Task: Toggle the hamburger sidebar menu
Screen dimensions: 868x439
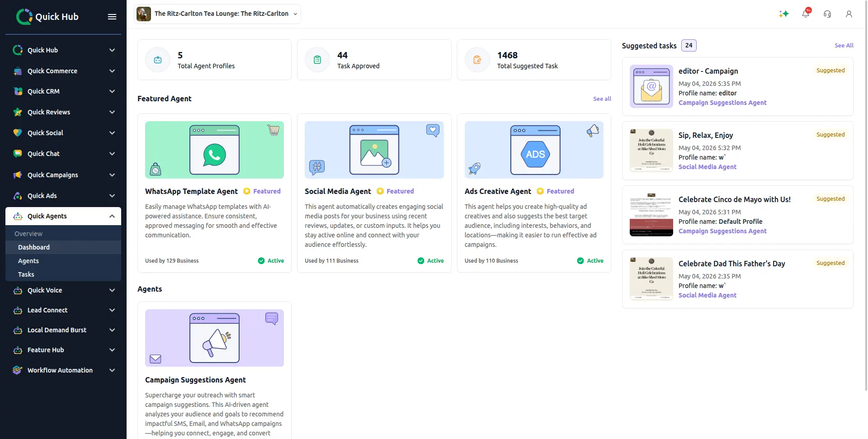Action: (112, 17)
